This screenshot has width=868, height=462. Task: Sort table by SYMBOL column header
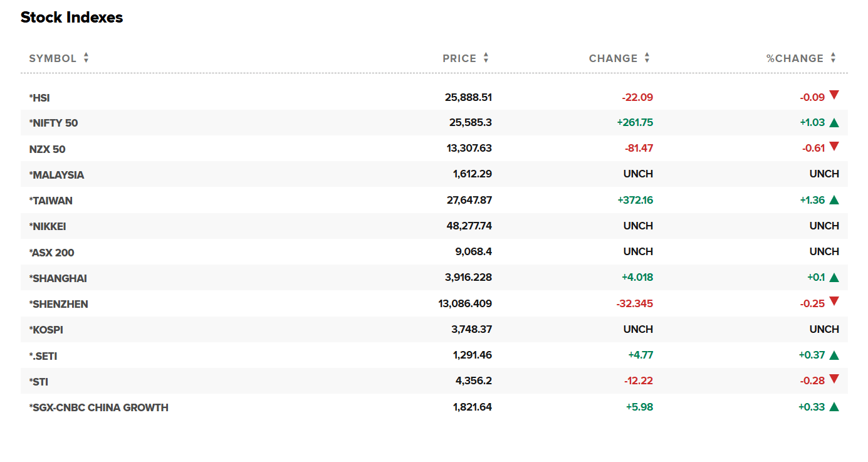(x=53, y=58)
